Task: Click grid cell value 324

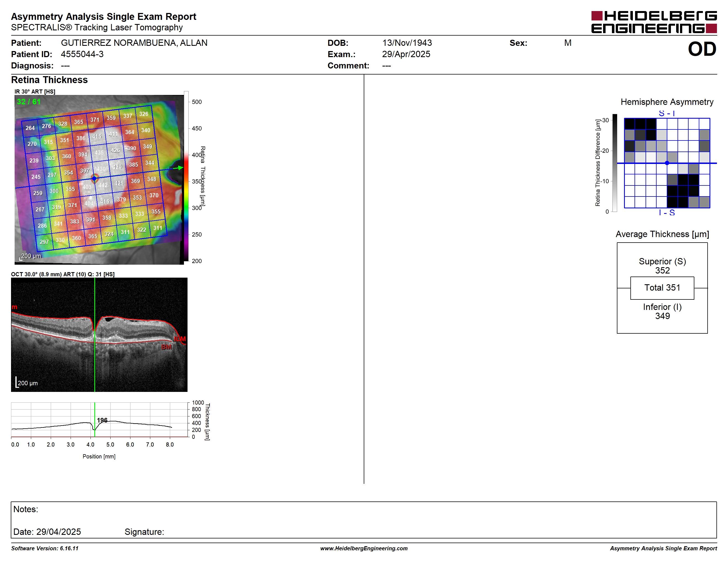Action: (109, 234)
